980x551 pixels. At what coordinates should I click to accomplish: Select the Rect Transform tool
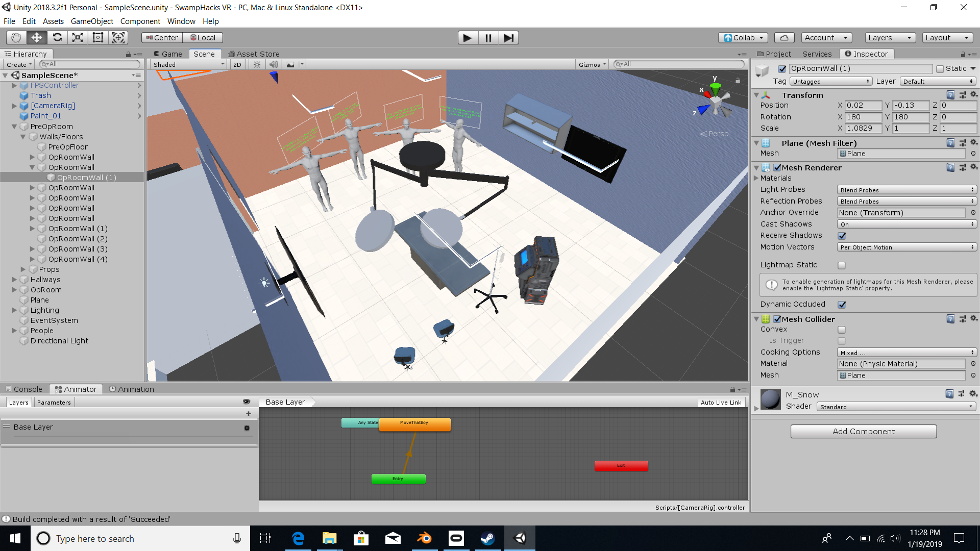pos(98,38)
